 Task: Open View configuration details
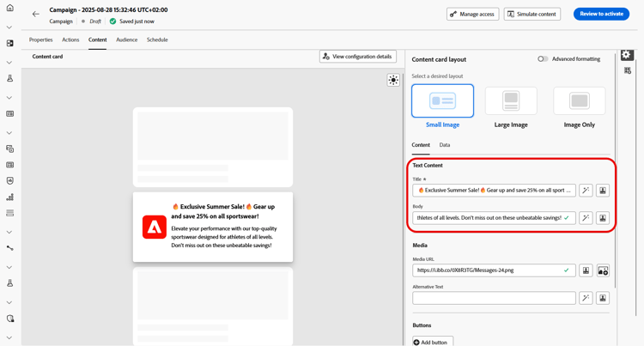tap(358, 57)
